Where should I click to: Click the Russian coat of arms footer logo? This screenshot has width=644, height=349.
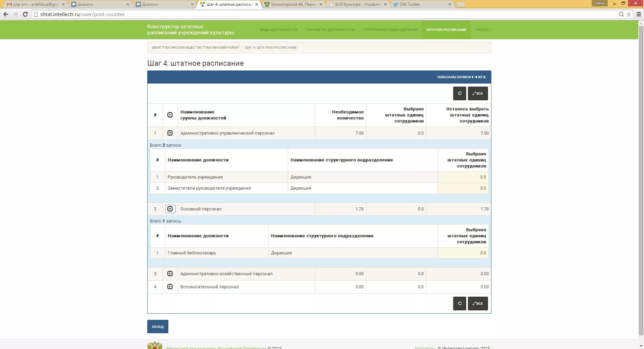[155, 345]
